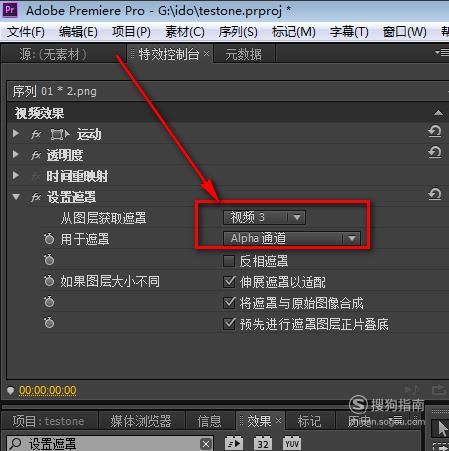Uncheck 伸展遮罩以适配

pyautogui.click(x=229, y=282)
